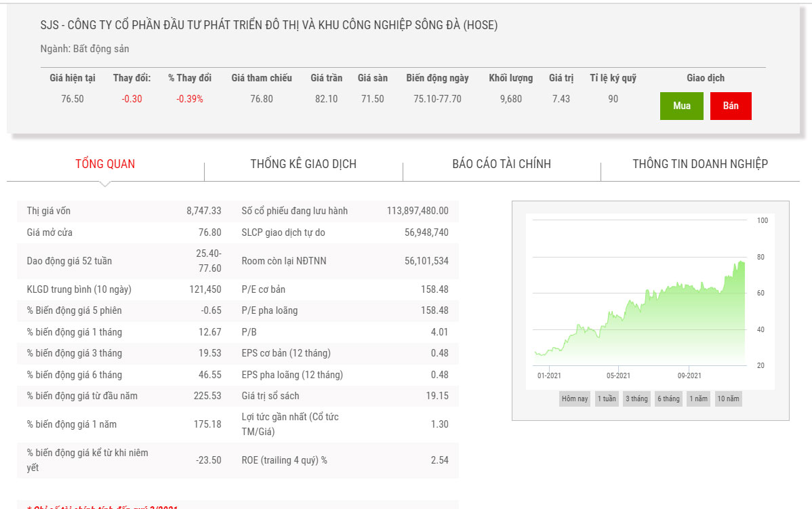
Task: Click the SJS company name heading
Action: click(x=269, y=25)
